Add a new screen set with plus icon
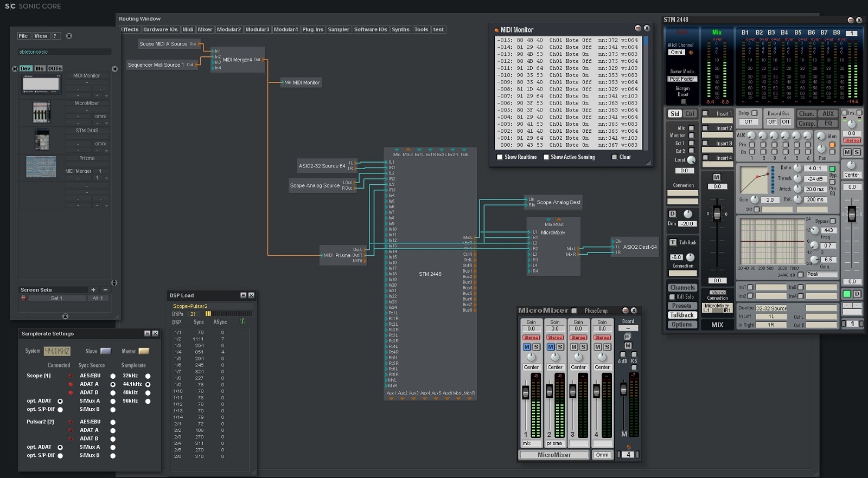This screenshot has height=478, width=868. coord(93,290)
